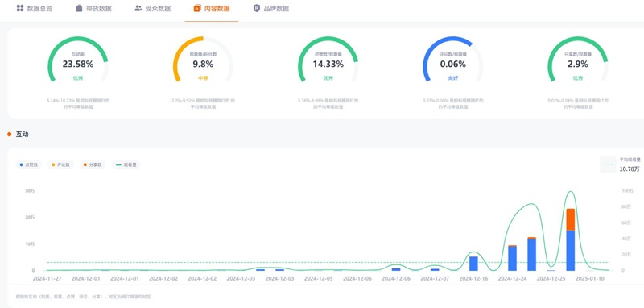The width and height of the screenshot is (644, 308).
Task: Click the shield icon beside 品牌数据
Action: click(x=257, y=8)
